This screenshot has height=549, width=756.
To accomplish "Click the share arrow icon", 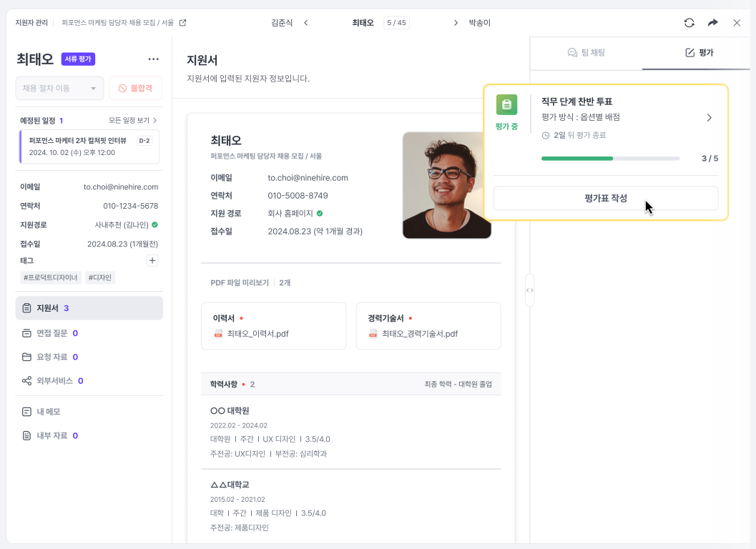I will (712, 23).
